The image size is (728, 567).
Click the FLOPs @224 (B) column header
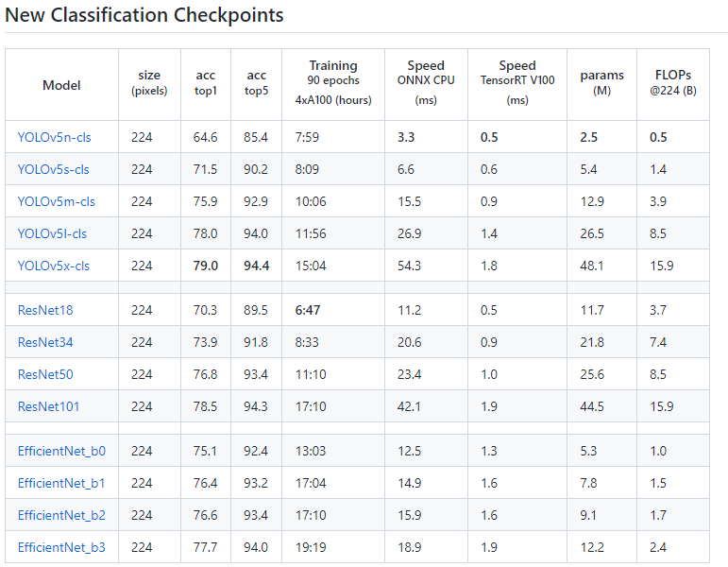click(x=673, y=83)
